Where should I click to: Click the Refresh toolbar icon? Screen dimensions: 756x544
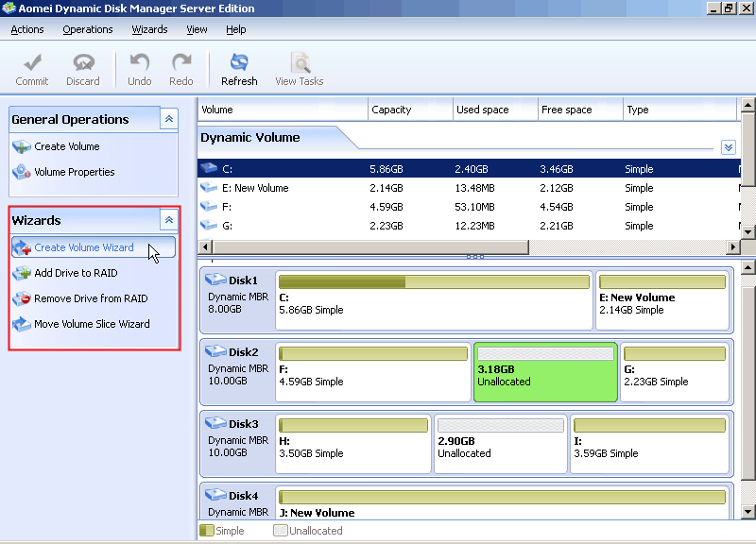(x=239, y=63)
